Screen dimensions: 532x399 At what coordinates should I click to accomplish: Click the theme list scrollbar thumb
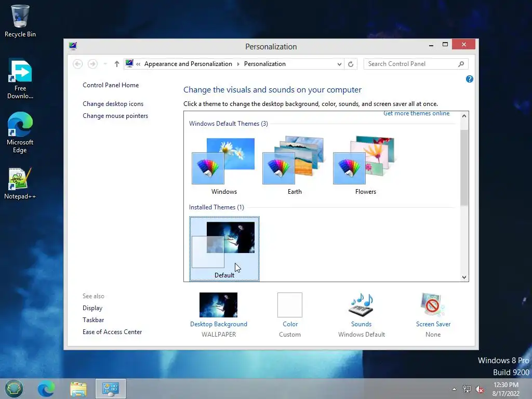pyautogui.click(x=464, y=167)
